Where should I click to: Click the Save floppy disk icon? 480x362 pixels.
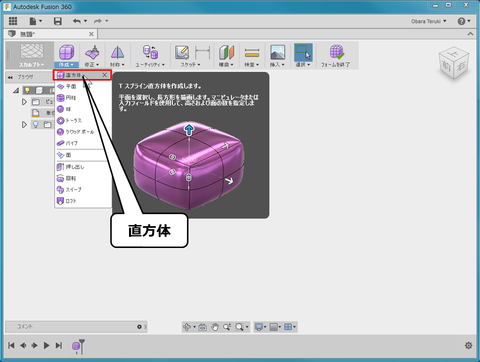tap(58, 21)
